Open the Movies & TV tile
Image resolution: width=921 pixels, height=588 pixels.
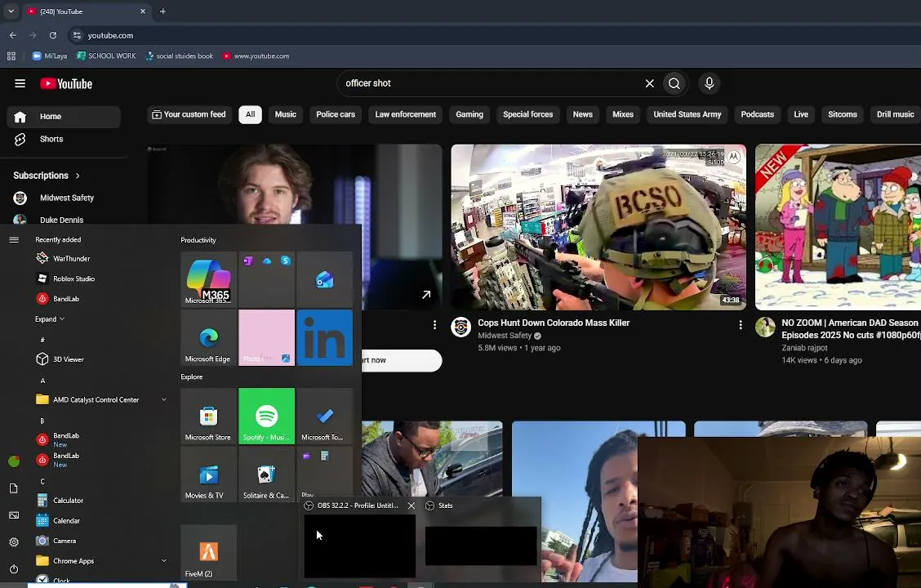[208, 474]
